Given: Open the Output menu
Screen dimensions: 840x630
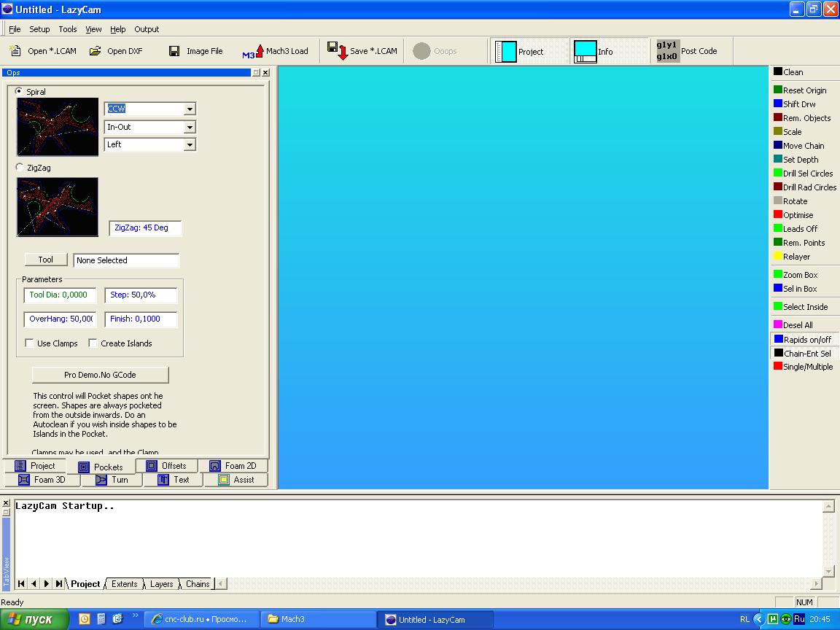Looking at the screenshot, I should [147, 29].
